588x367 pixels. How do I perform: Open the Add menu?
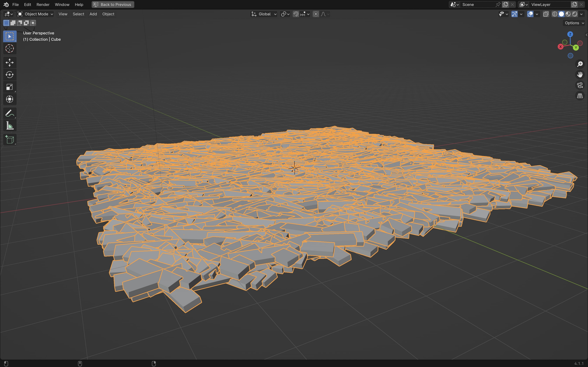[93, 14]
